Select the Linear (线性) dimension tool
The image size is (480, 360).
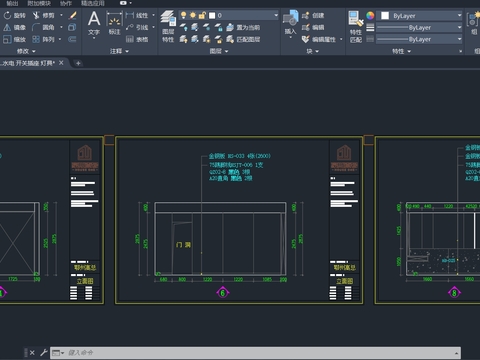[x=137, y=15]
